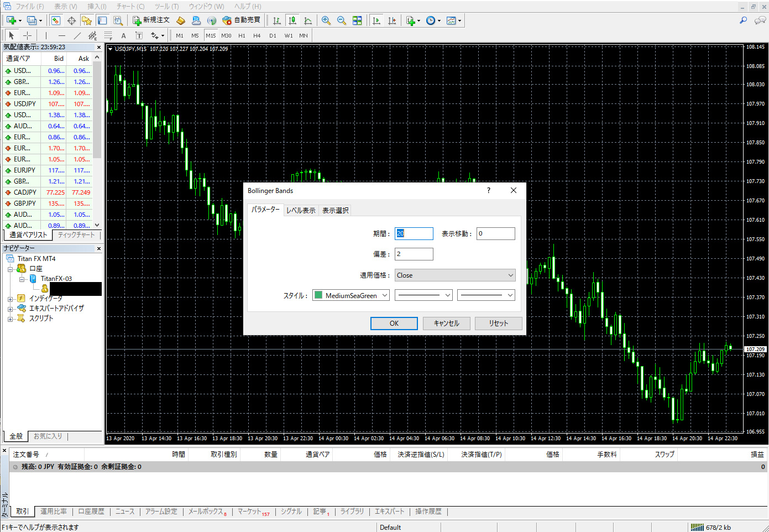This screenshot has height=532, width=769.
Task: Click the 期間 input field
Action: 414,233
